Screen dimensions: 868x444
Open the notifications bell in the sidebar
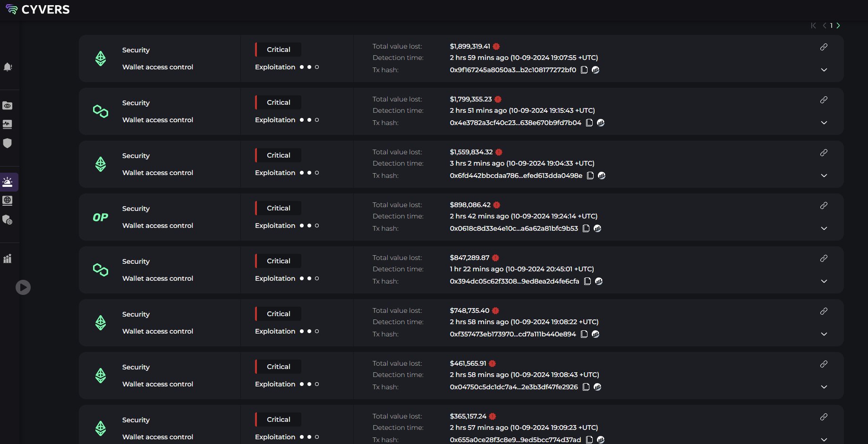(x=8, y=67)
